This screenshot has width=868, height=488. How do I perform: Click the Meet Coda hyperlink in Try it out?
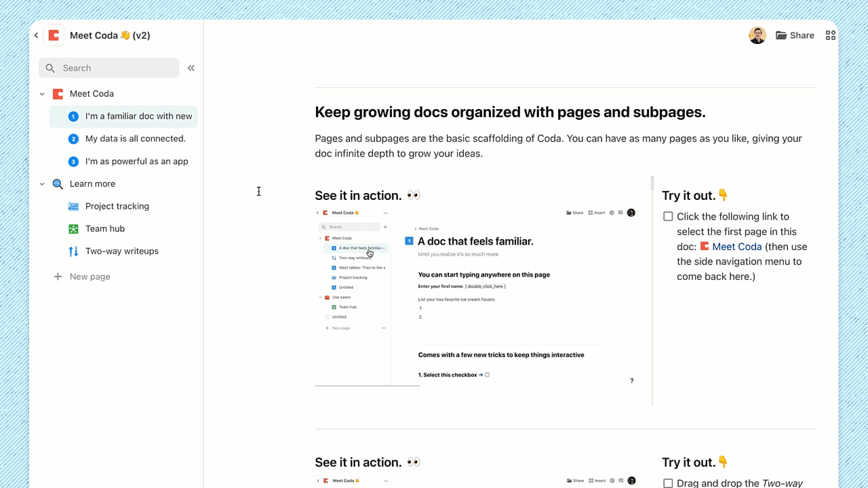tap(736, 246)
